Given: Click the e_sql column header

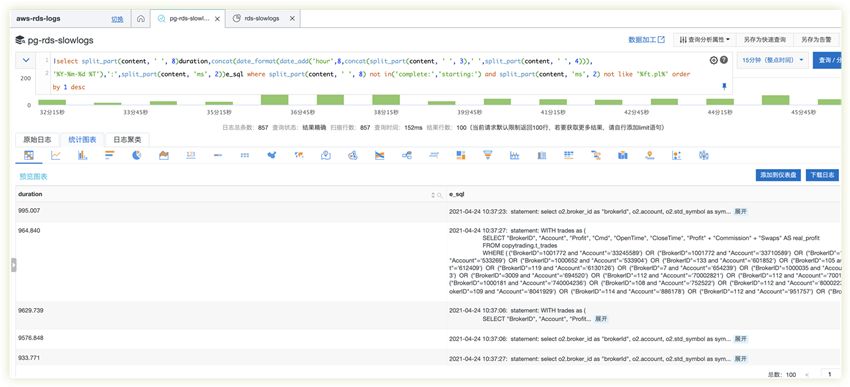Looking at the screenshot, I should [643, 194].
